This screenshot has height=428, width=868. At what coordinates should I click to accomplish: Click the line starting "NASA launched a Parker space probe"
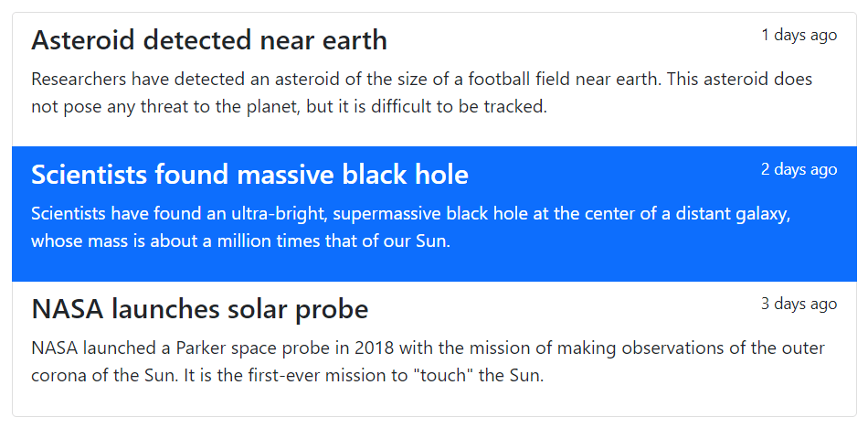click(x=428, y=348)
